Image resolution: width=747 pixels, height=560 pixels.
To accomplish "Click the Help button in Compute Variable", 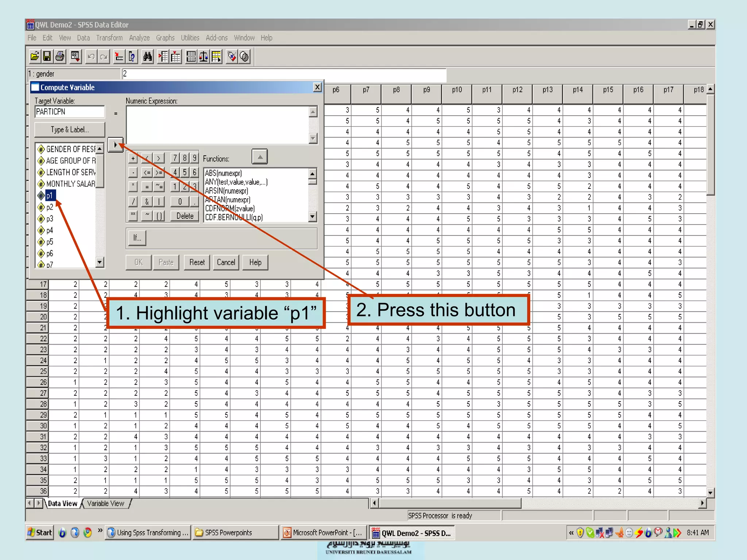I will tap(255, 262).
